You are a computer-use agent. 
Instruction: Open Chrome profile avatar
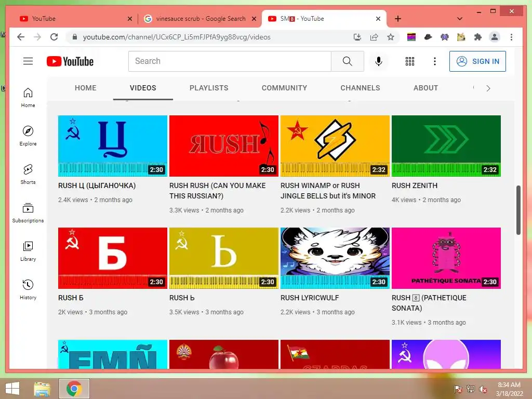click(x=495, y=37)
